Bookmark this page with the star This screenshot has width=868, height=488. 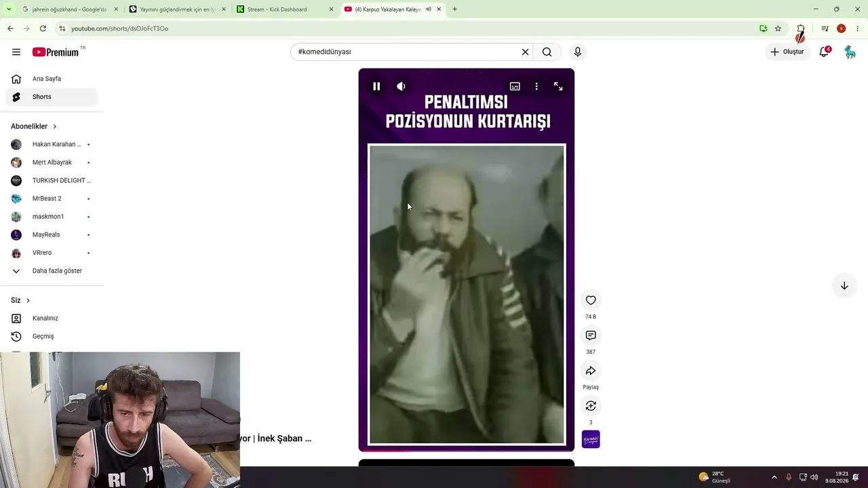pos(778,28)
